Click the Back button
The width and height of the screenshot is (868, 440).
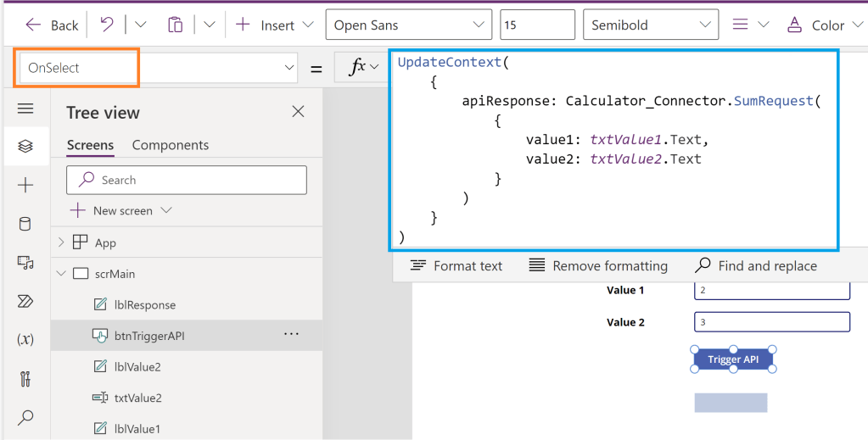[52, 25]
